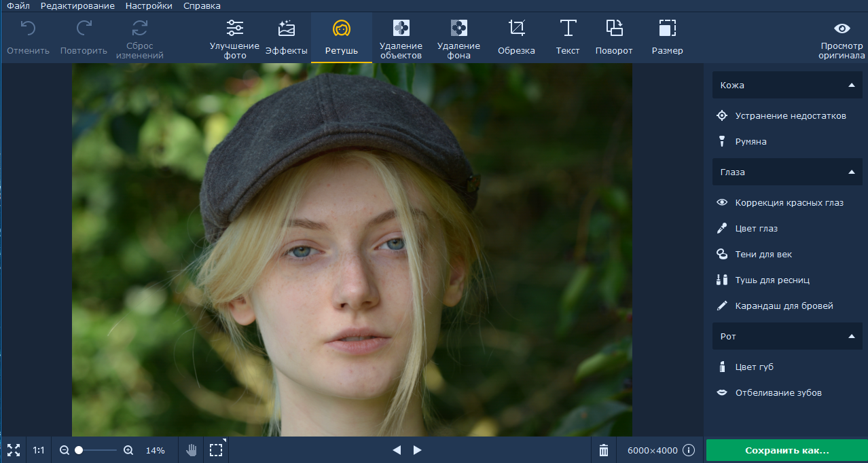Toggle the hand pan tool
868x463 pixels.
[192, 450]
